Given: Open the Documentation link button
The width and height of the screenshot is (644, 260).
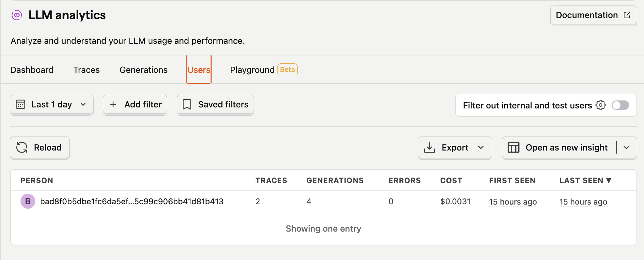Looking at the screenshot, I should click(593, 15).
